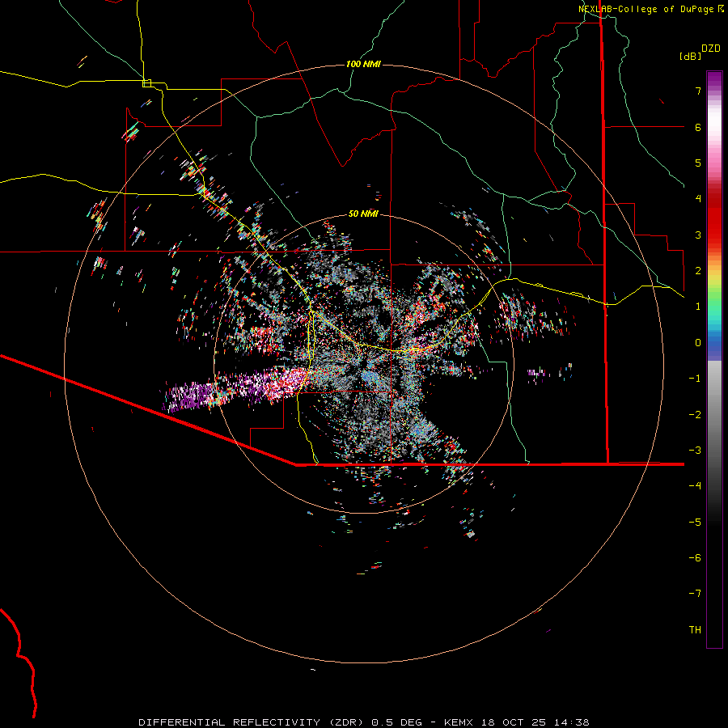728x728 pixels.
Task: Click the -3 value on the color scale
Action: click(x=695, y=451)
